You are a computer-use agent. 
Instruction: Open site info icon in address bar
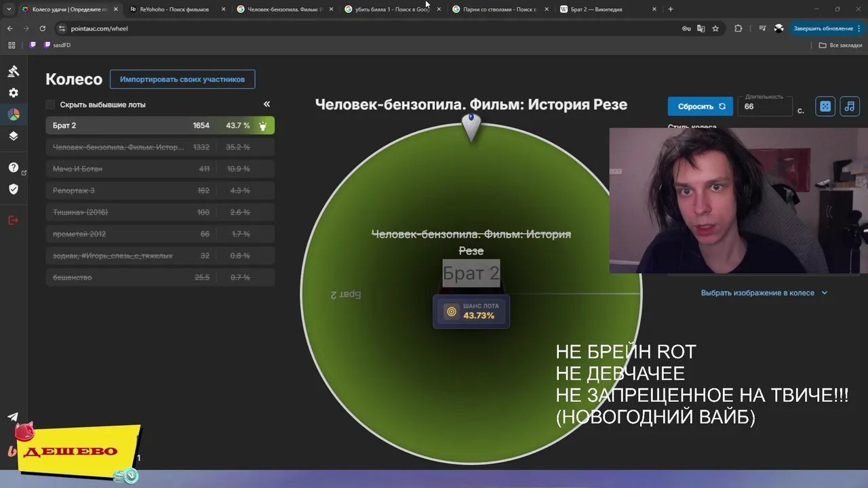coord(62,28)
